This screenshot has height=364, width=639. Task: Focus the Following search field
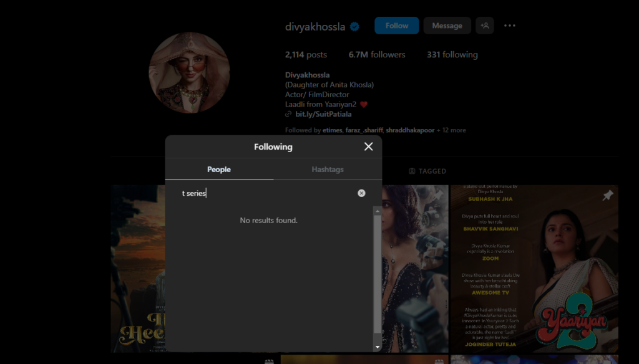[x=265, y=193]
